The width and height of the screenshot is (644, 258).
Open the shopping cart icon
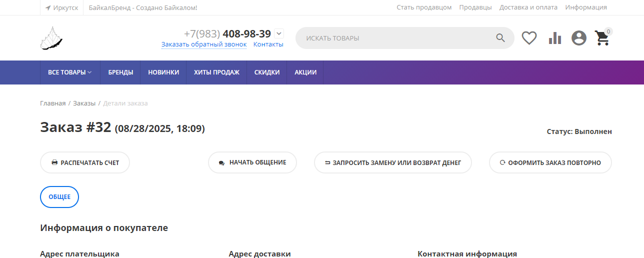pyautogui.click(x=602, y=38)
